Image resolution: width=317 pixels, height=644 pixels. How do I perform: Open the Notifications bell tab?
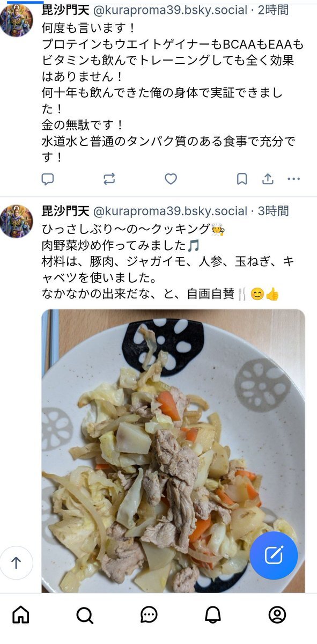click(x=213, y=614)
